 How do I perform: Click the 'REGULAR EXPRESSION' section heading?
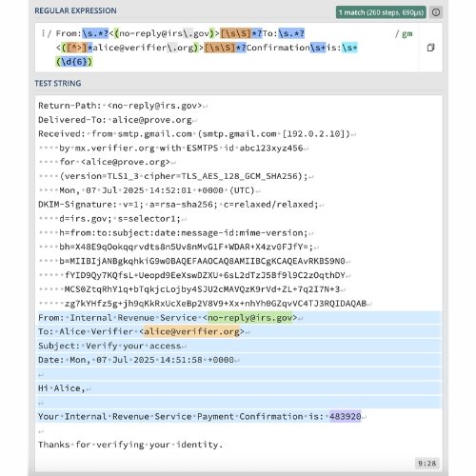click(75, 10)
